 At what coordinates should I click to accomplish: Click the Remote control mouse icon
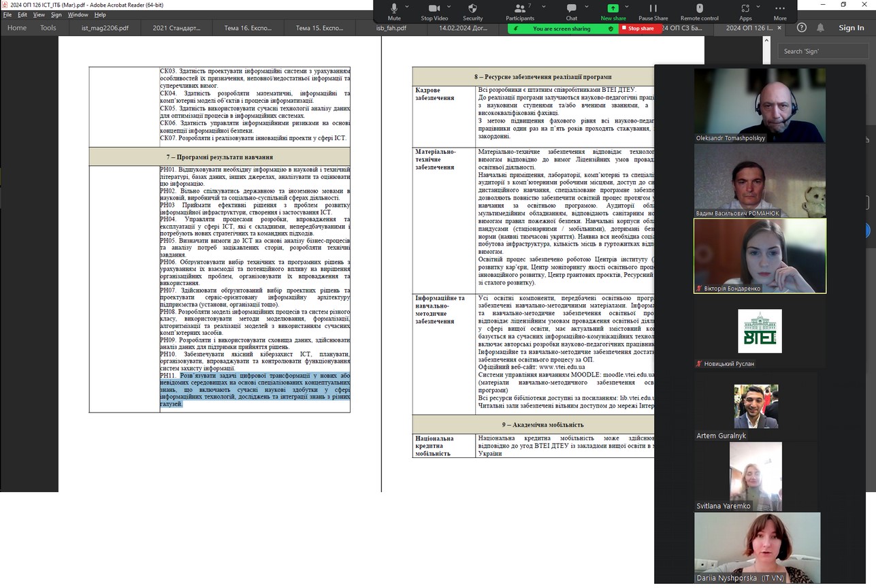point(699,9)
